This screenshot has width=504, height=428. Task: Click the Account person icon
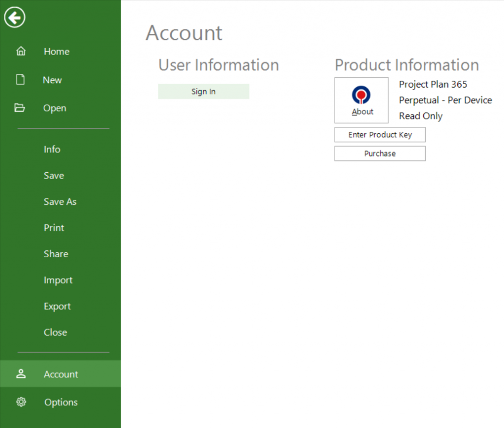click(x=21, y=374)
